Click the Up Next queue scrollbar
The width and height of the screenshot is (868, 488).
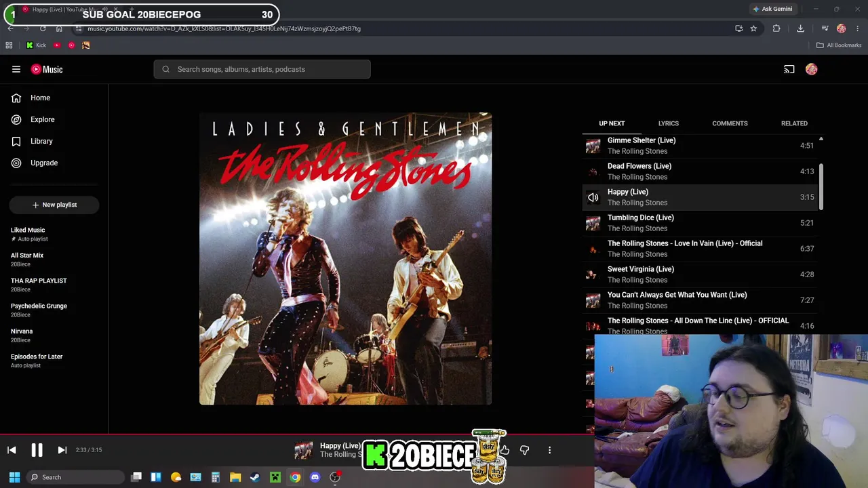point(821,186)
